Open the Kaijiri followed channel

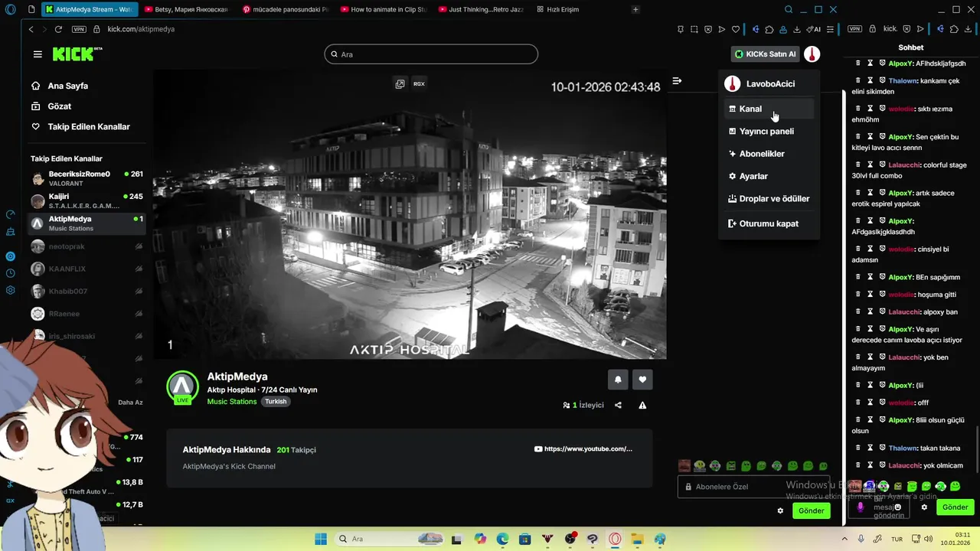coord(87,201)
